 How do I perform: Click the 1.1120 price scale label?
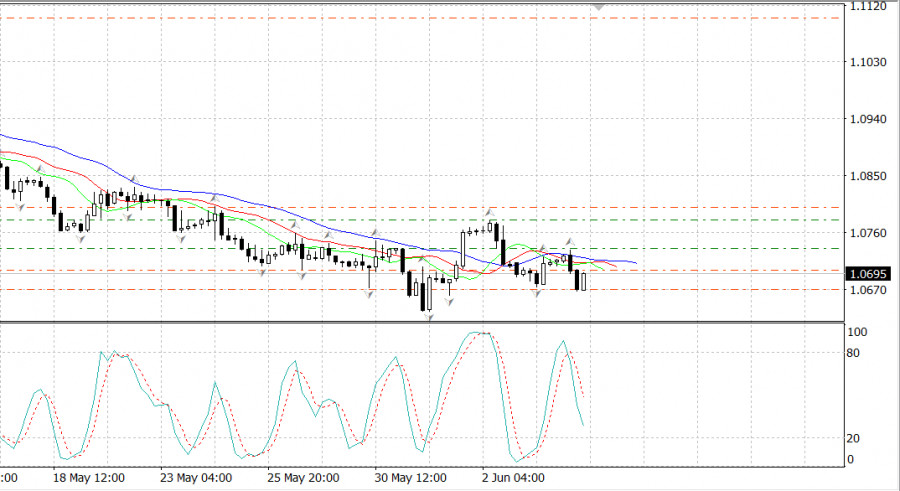click(865, 6)
